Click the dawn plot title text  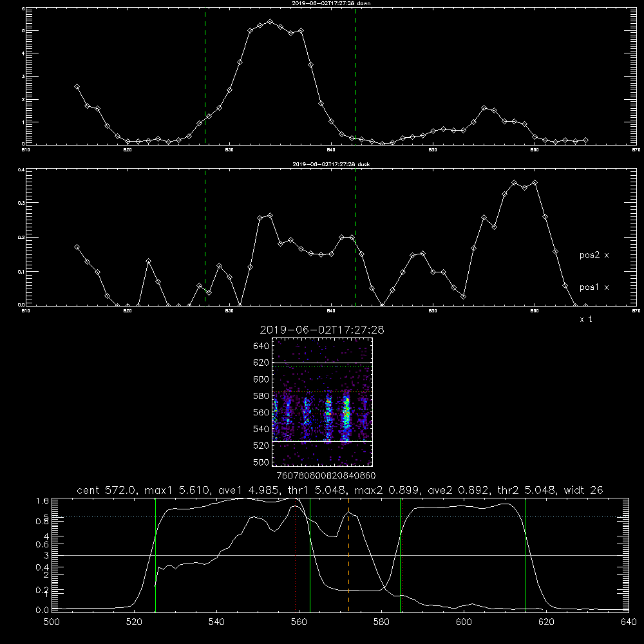[x=331, y=3]
